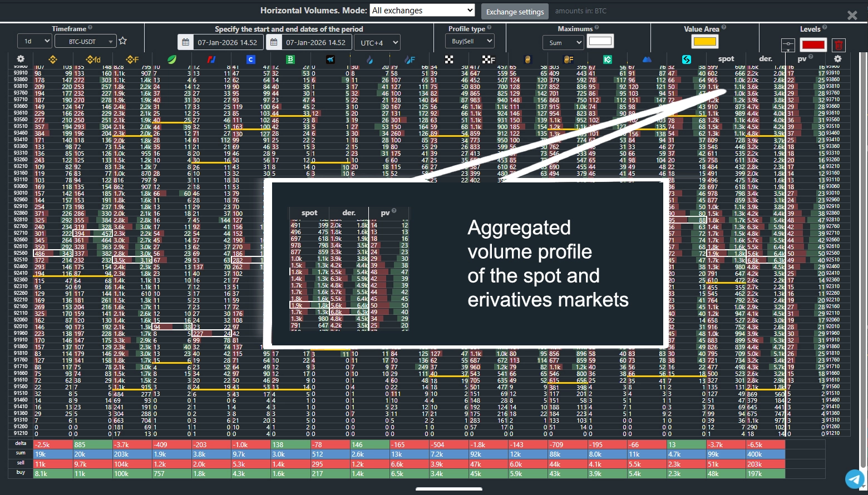Click the KuCoin green exchange icon
This screenshot has width=868, height=495.
point(608,60)
